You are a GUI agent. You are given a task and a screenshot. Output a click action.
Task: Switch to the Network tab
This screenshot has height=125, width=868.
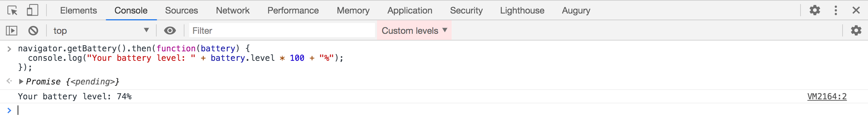tap(233, 10)
